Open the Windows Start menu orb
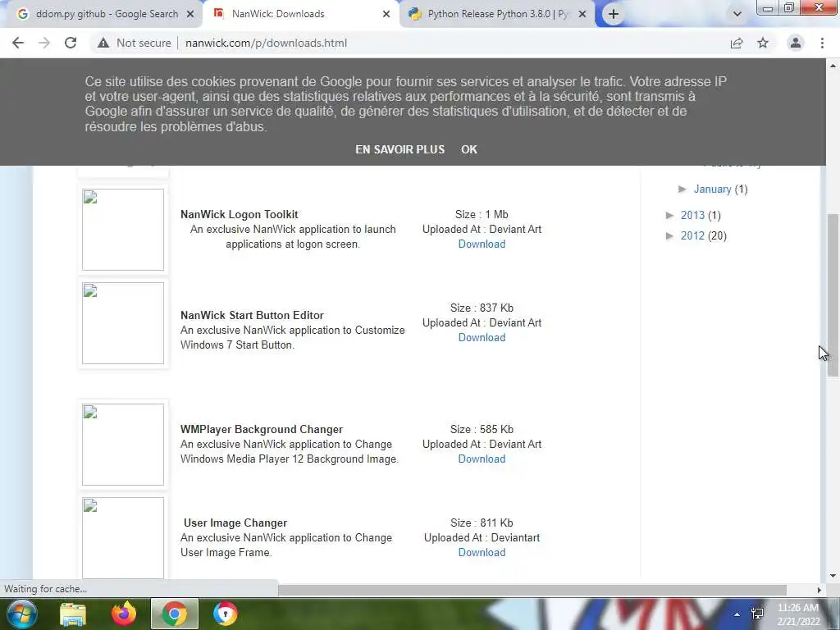840x630 pixels. tap(21, 614)
